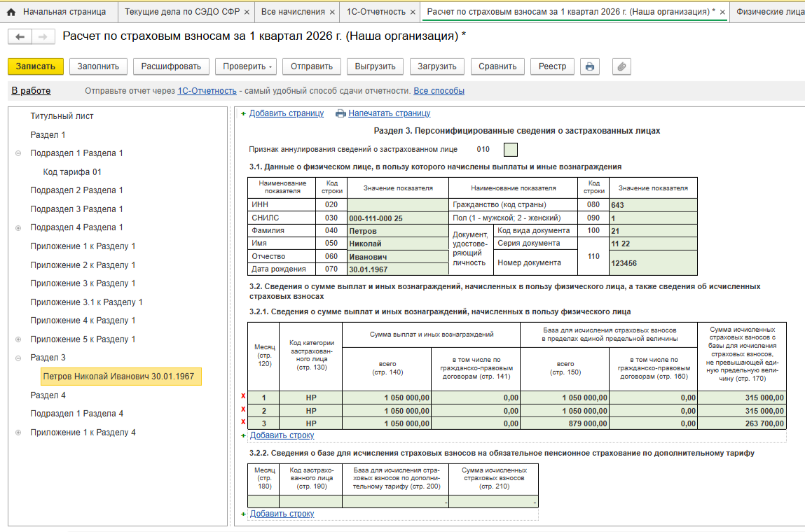Toggle the annulment checkbox for line 010

(511, 149)
